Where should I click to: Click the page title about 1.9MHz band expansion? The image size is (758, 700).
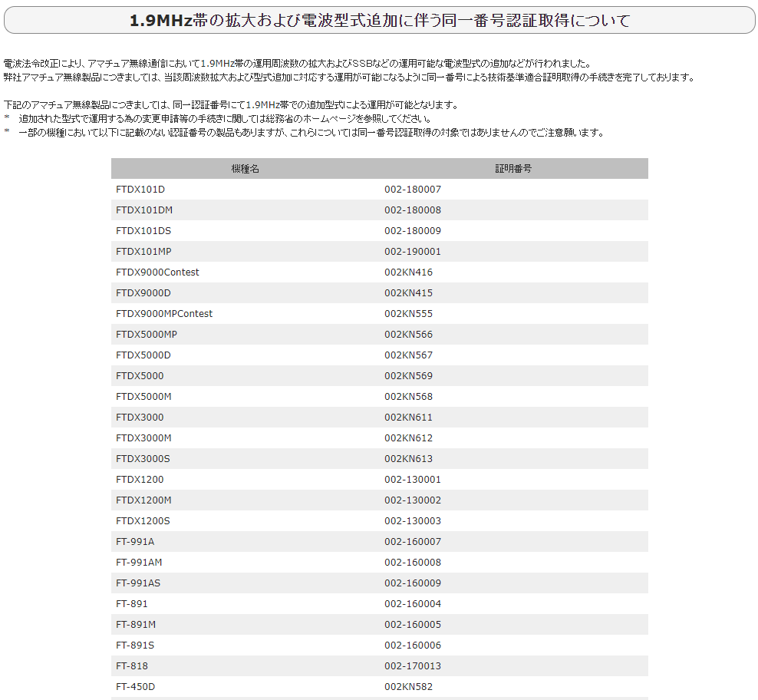coord(380,20)
